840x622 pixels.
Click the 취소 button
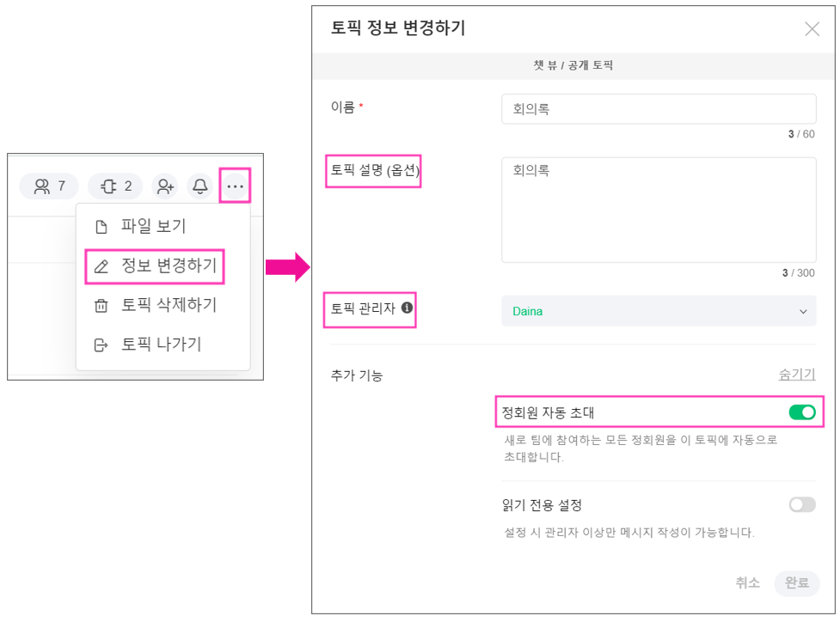pos(747,582)
